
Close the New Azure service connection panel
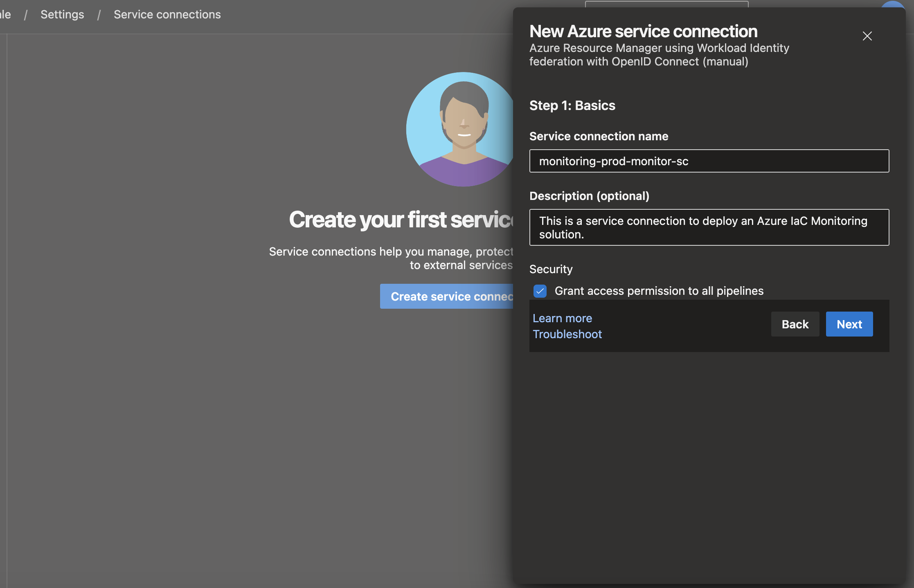(x=867, y=36)
